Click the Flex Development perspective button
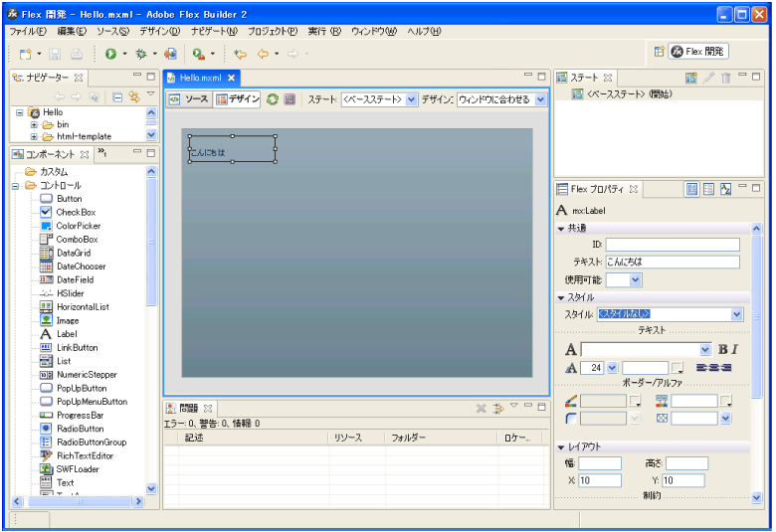 click(x=698, y=52)
